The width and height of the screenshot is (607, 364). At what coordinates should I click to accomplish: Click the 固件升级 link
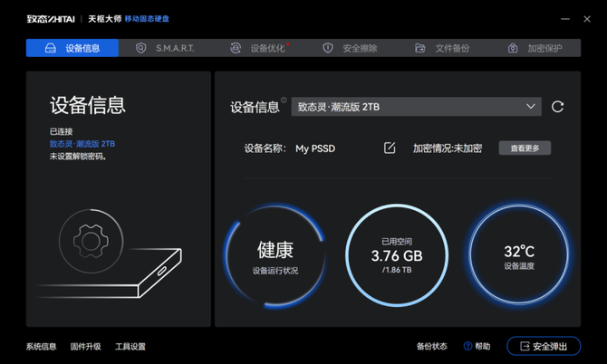pyautogui.click(x=85, y=346)
